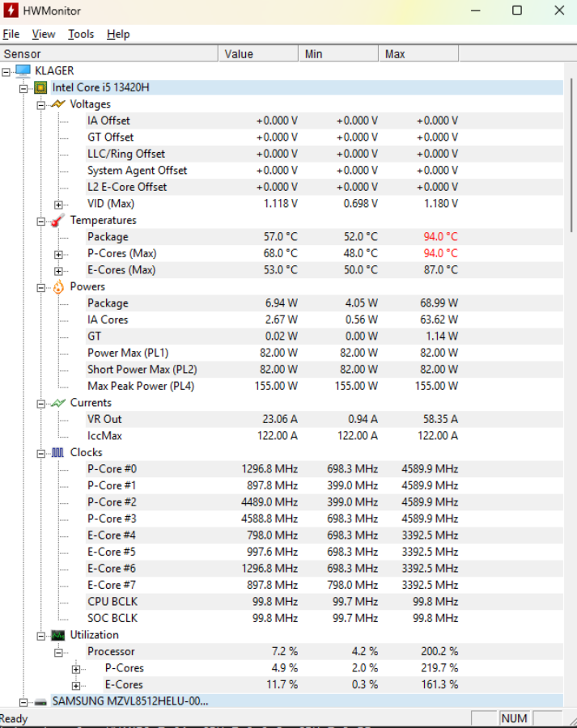Open the View menu
The width and height of the screenshot is (577, 728).
coord(44,34)
